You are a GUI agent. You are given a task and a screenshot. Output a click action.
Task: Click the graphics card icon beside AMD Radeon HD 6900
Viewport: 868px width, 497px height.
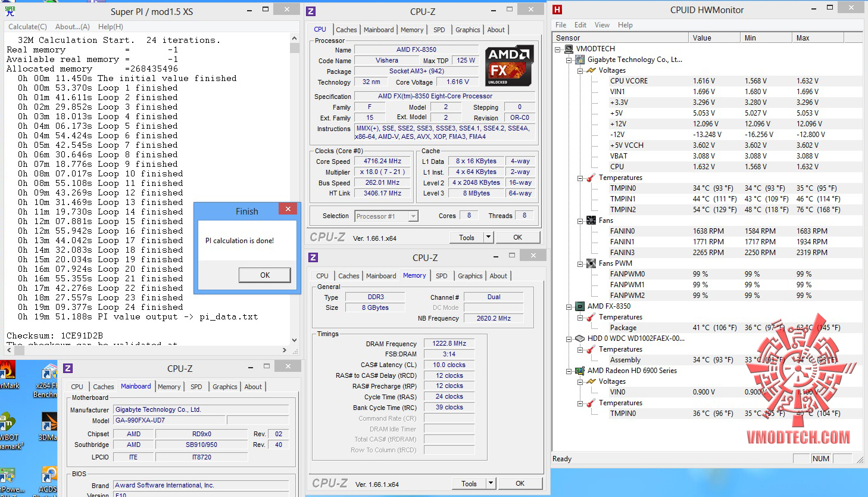point(580,371)
